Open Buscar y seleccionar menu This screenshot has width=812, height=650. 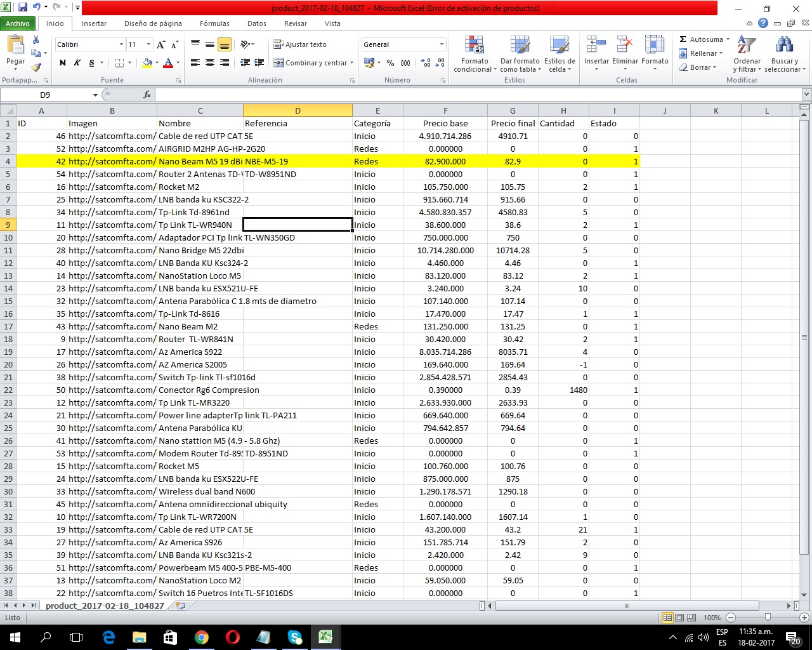[x=785, y=54]
